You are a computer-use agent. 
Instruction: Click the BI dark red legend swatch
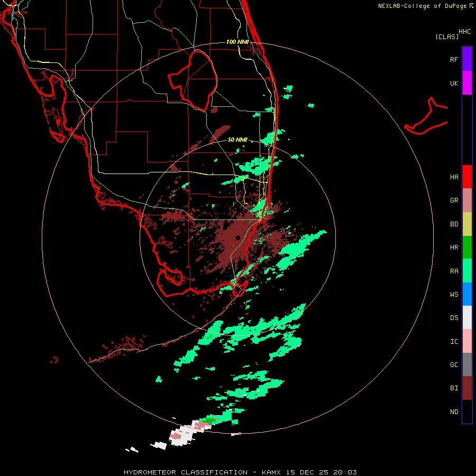point(467,388)
